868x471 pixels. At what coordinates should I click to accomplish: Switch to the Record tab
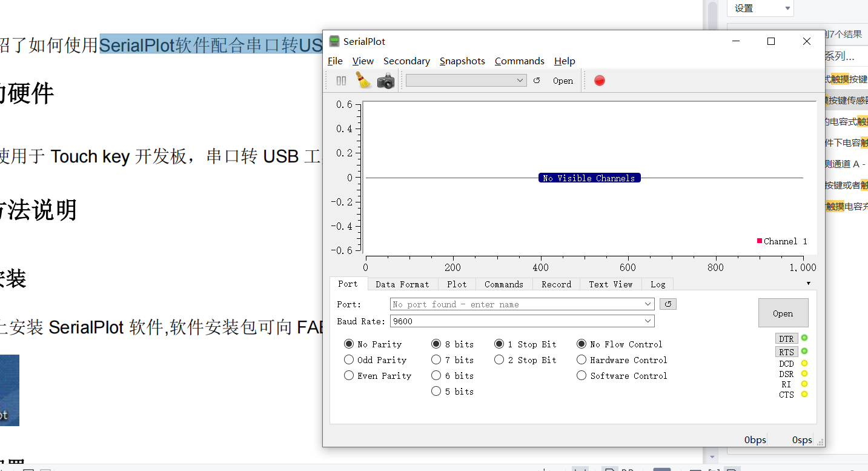coord(557,284)
